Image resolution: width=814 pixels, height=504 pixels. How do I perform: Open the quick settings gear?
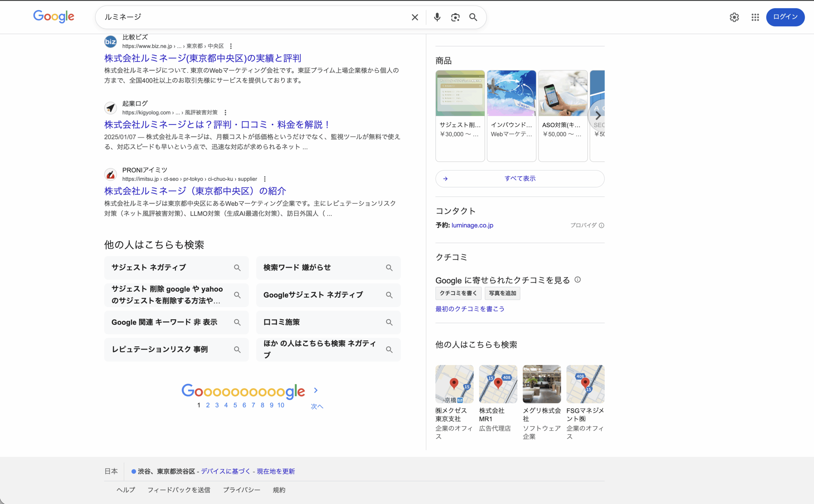[734, 17]
